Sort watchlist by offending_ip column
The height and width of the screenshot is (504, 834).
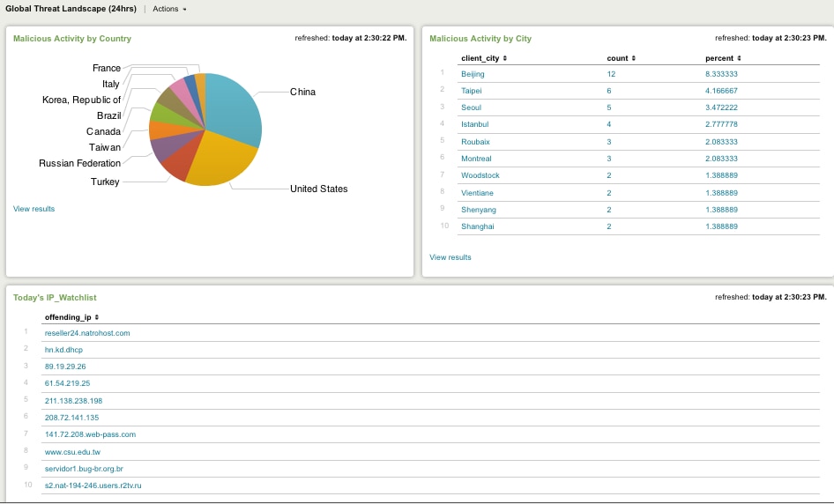[71, 317]
